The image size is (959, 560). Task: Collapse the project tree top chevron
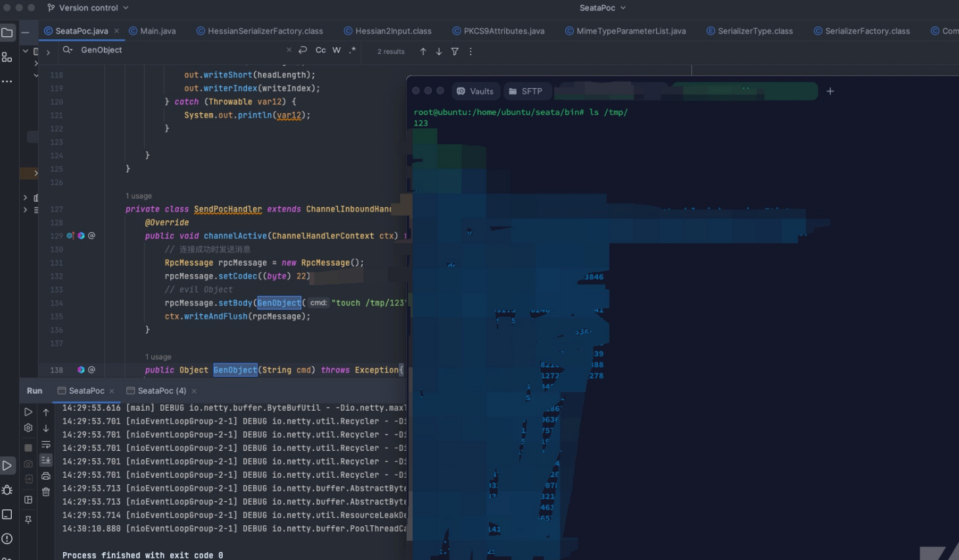tap(26, 51)
